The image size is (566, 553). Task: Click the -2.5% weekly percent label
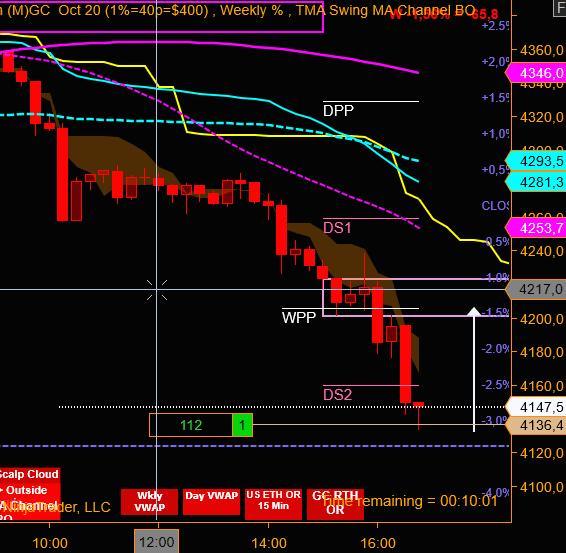point(495,385)
